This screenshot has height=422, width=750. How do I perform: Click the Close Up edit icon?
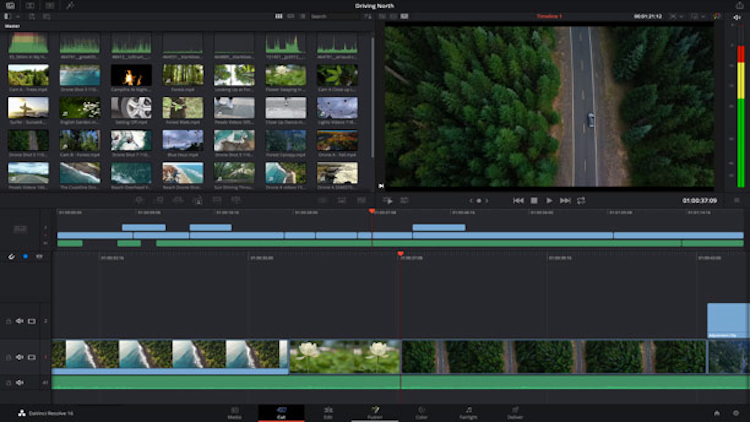pos(197,200)
